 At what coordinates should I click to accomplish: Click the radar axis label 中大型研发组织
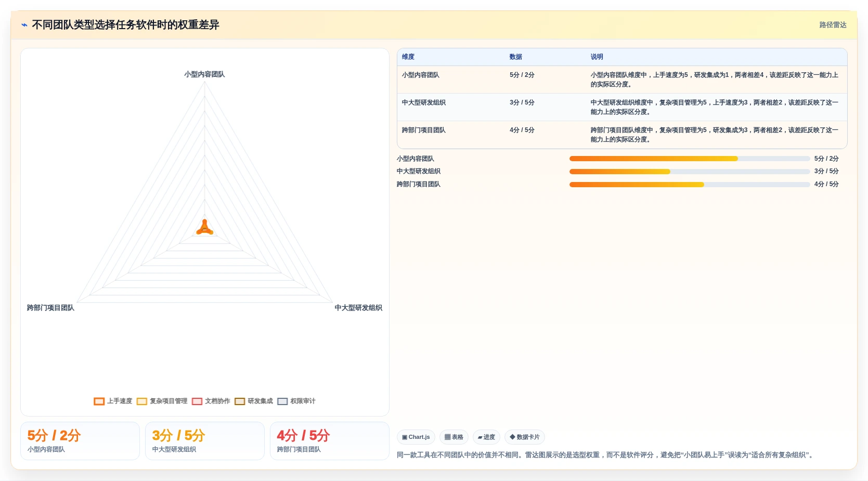[358, 308]
